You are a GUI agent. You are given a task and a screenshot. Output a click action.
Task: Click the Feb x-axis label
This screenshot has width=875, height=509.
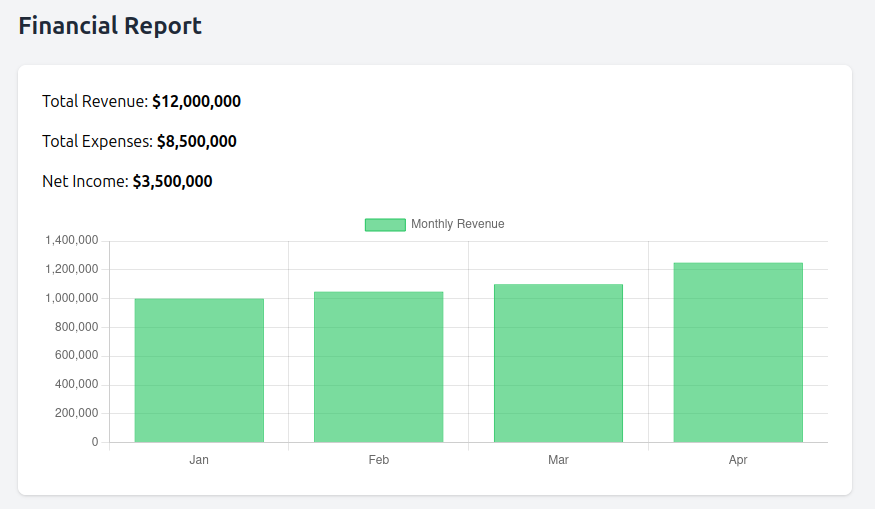point(378,460)
